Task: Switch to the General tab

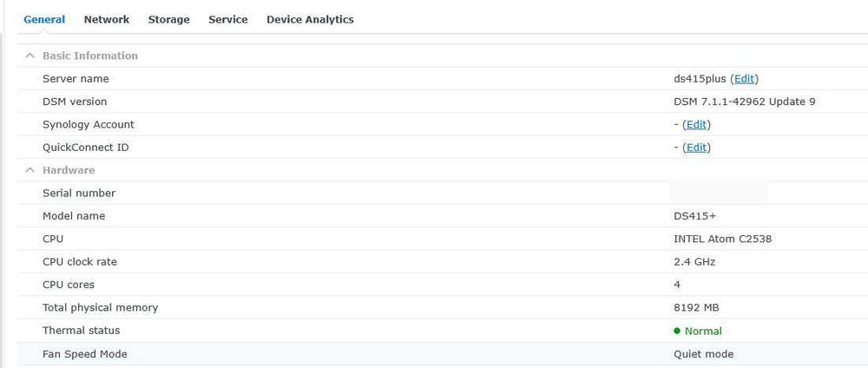Action: click(44, 19)
